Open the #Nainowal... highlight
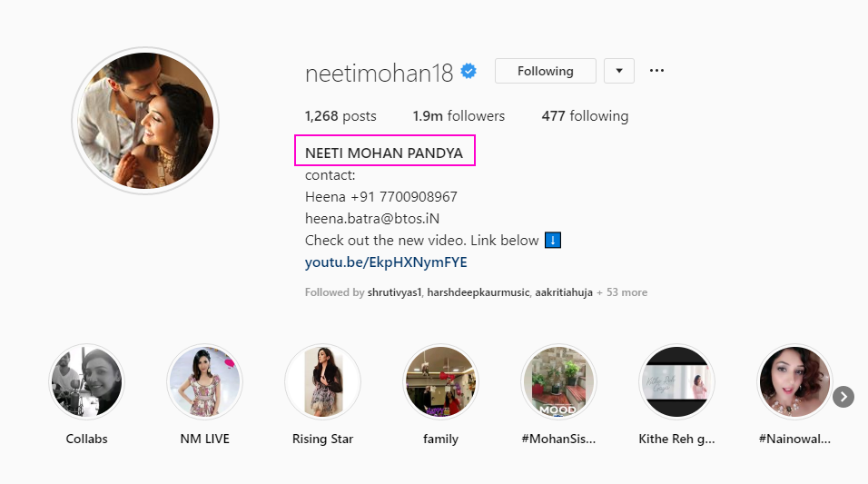868x484 pixels. (794, 382)
